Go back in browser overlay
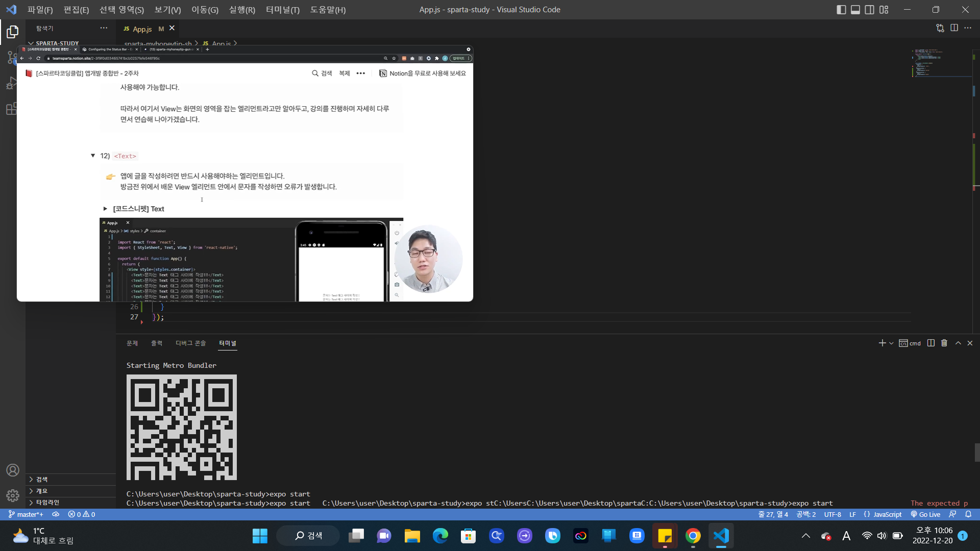This screenshot has height=551, width=980. click(x=22, y=58)
